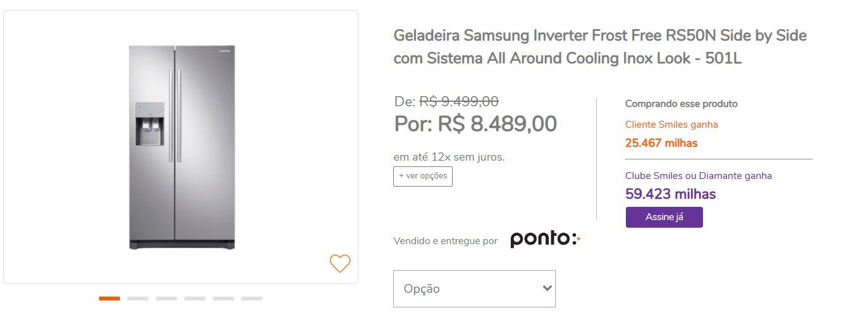Viewport: 868px width, 315px height.
Task: Open the Samsung refrigerator product image
Action: click(181, 147)
